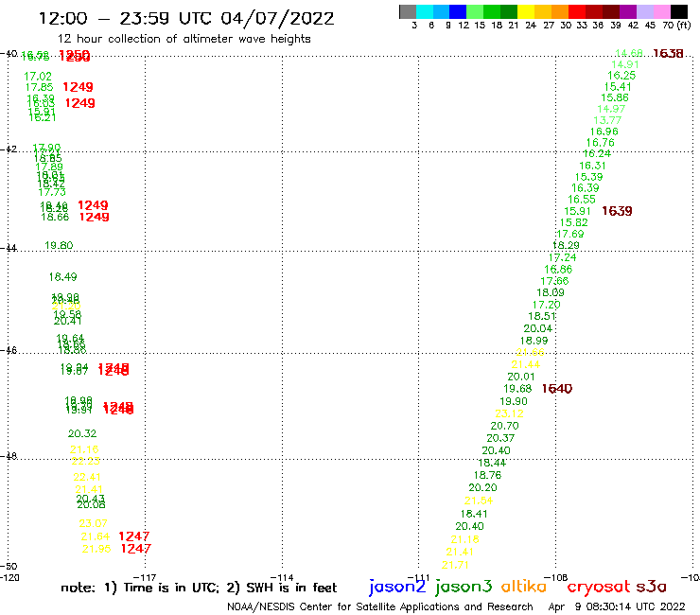The image size is (700, 615).
Task: Click the 'Apr 9 08:30:14 UTC 2022' timestamp
Action: 617,606
